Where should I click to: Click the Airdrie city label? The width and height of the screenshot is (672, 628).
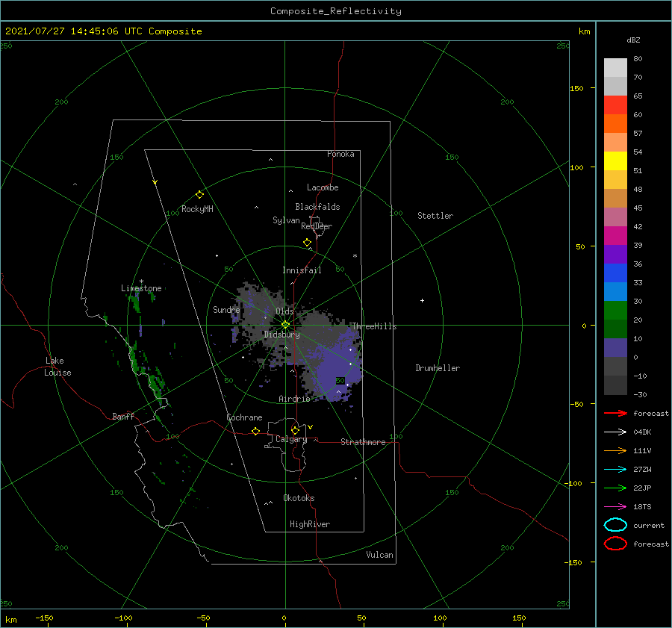point(294,399)
